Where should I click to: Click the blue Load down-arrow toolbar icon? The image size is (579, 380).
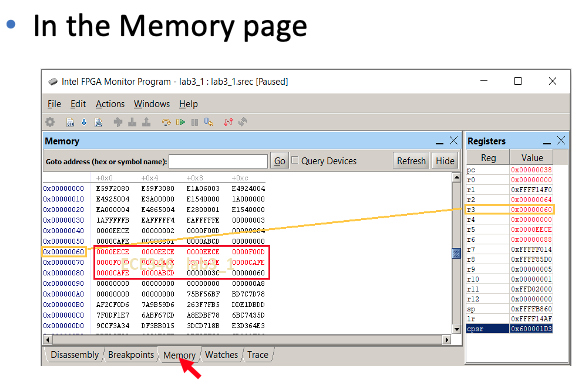(84, 122)
